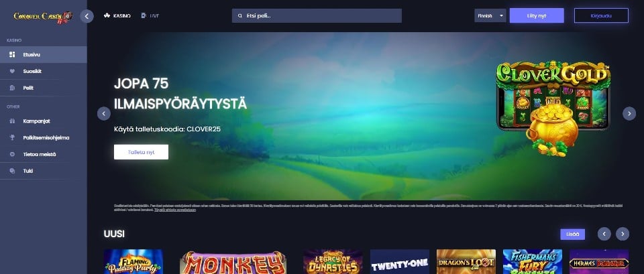
Task: Click the Liity nyt button
Action: pyautogui.click(x=537, y=15)
